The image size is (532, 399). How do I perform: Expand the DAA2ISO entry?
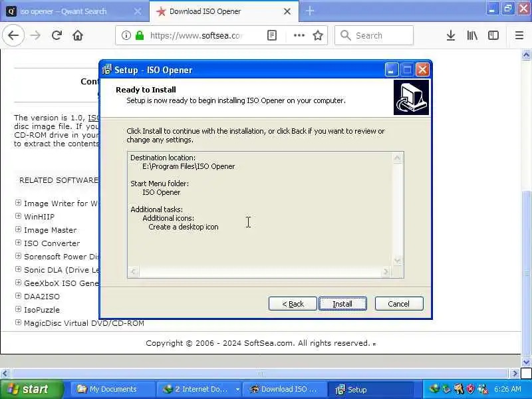(19, 296)
